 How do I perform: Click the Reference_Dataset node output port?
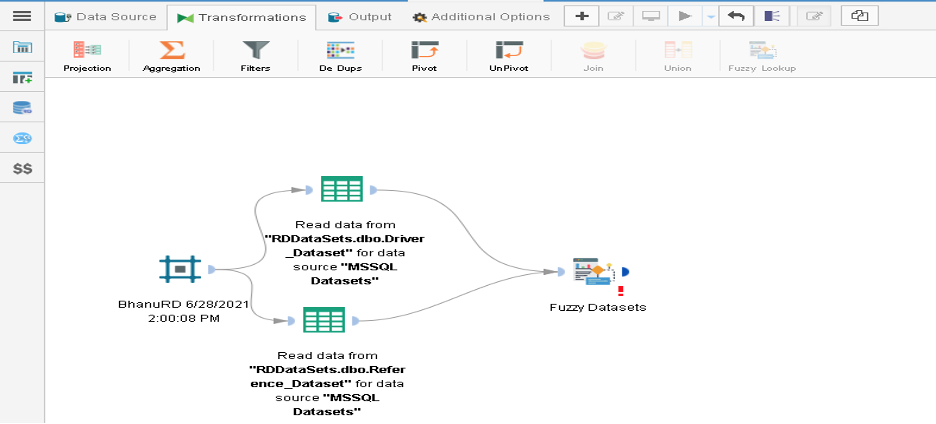pos(356,321)
